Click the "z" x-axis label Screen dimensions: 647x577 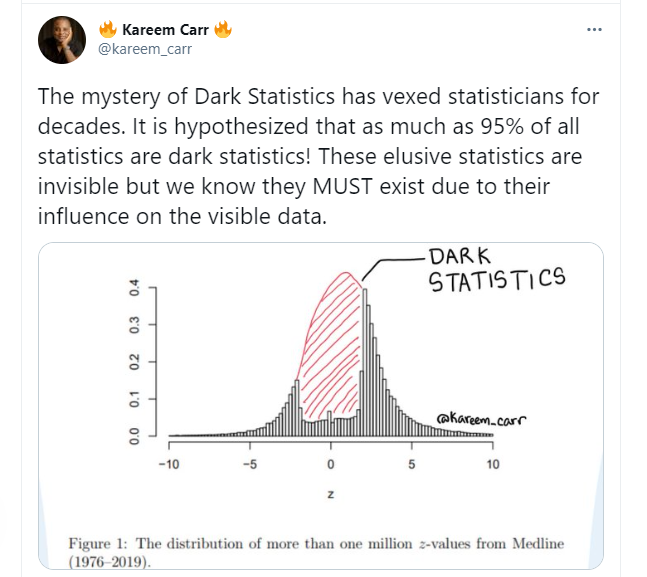pos(329,495)
